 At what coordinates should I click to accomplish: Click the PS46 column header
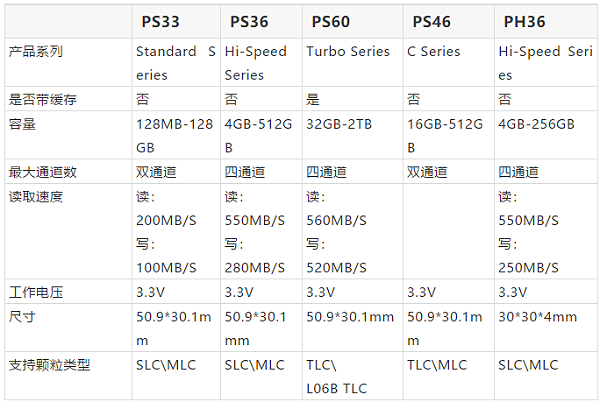(x=431, y=22)
